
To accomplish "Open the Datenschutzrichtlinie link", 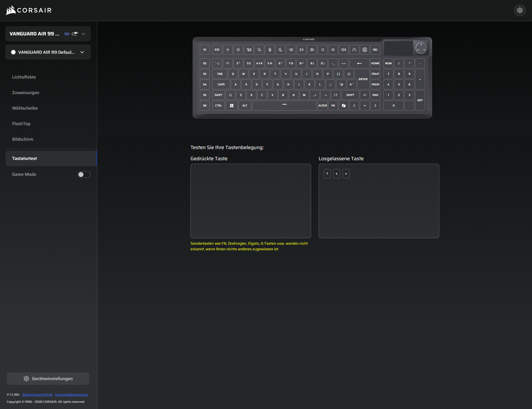I will click(x=37, y=395).
